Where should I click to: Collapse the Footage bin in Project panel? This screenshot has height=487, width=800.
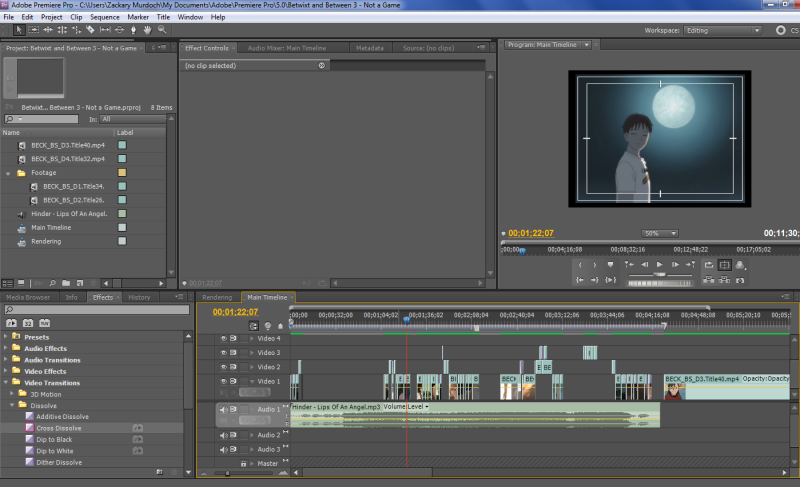pyautogui.click(x=8, y=173)
